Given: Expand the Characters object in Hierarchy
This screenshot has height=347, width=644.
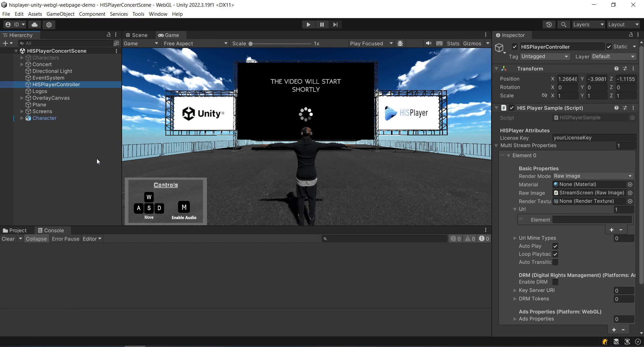Looking at the screenshot, I should click(22, 58).
